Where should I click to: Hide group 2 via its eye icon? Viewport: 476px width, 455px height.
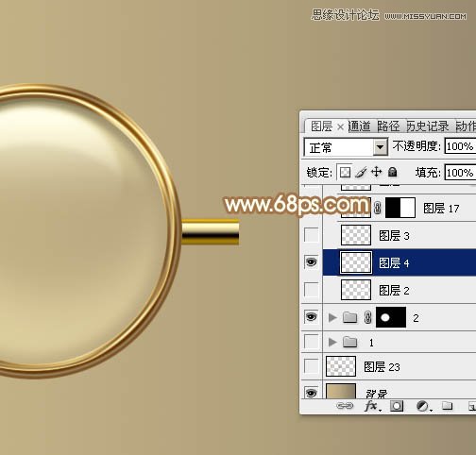[x=311, y=316]
